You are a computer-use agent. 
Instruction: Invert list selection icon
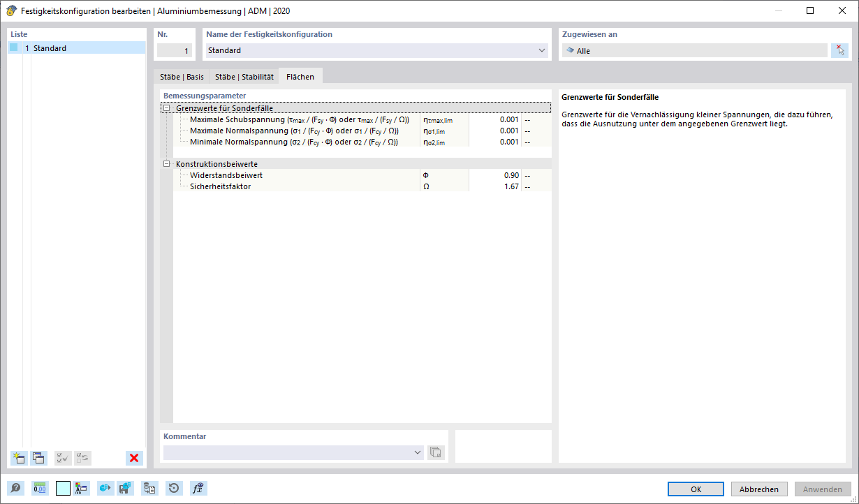tap(83, 458)
